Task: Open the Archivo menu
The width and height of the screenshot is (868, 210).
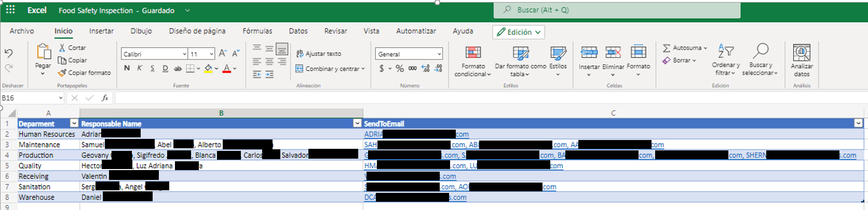Action: coord(22,31)
